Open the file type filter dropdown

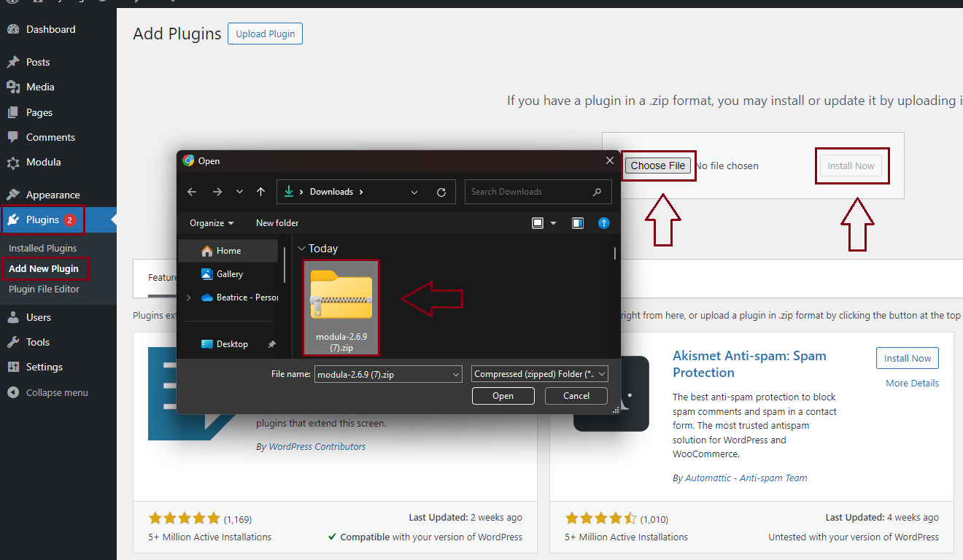[x=539, y=374]
